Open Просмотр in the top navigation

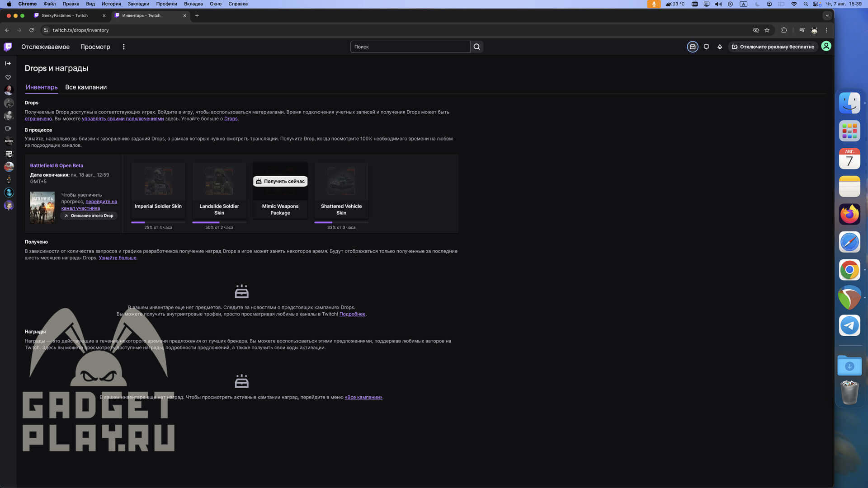click(95, 47)
